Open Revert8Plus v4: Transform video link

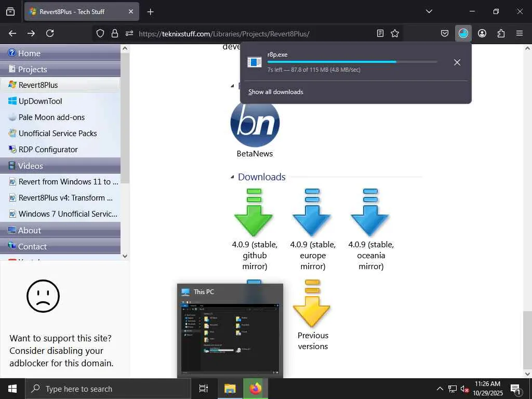click(60, 198)
